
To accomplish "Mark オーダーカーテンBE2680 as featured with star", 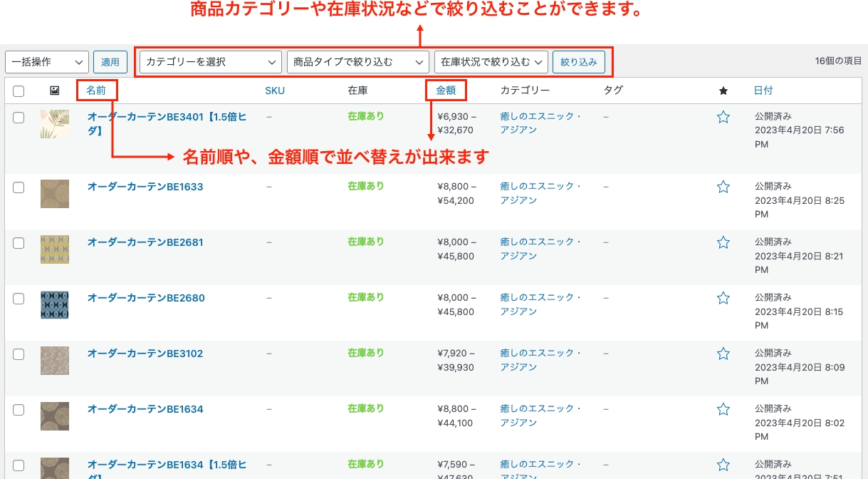I will tap(723, 298).
